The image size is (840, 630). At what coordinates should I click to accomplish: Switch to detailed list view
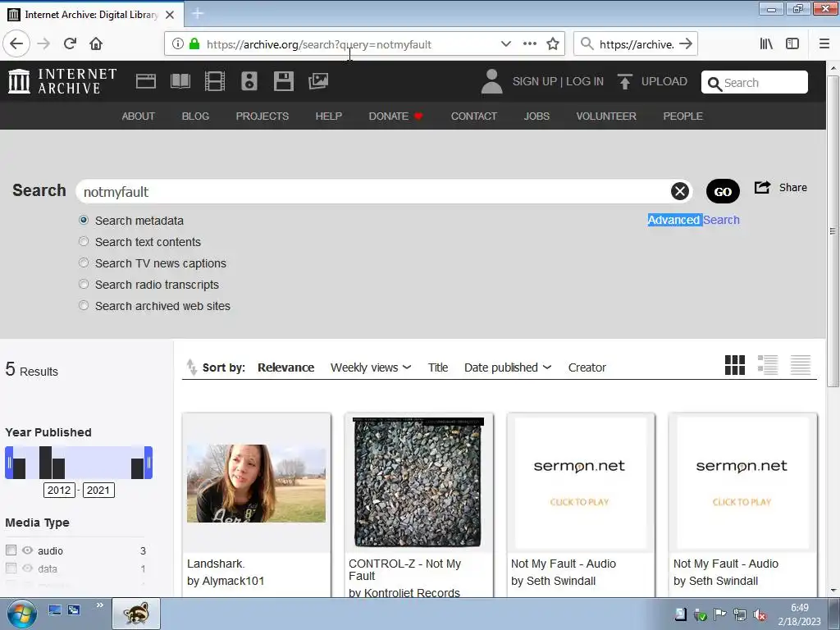(768, 365)
